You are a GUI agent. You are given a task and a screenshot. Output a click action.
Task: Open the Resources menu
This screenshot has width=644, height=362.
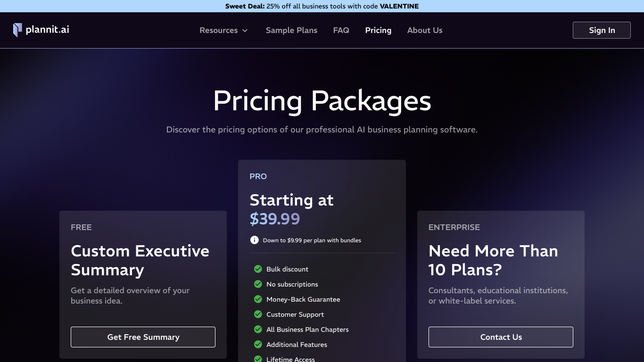point(224,30)
